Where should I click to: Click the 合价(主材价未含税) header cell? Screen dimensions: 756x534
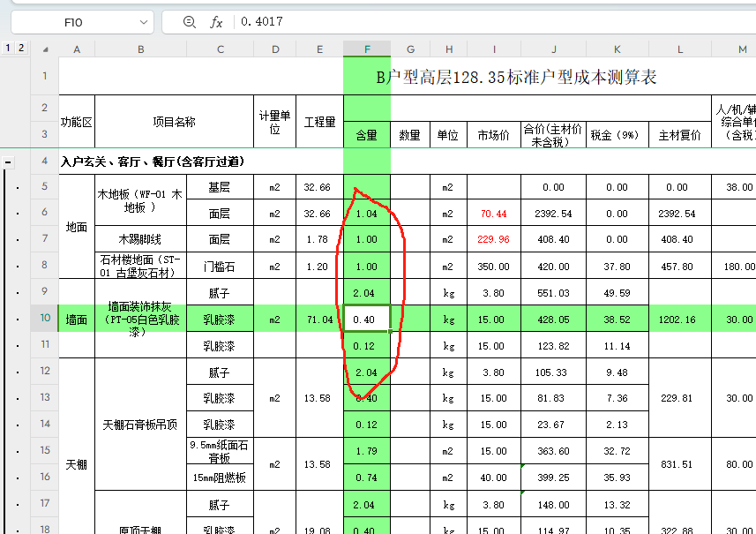[x=553, y=135]
